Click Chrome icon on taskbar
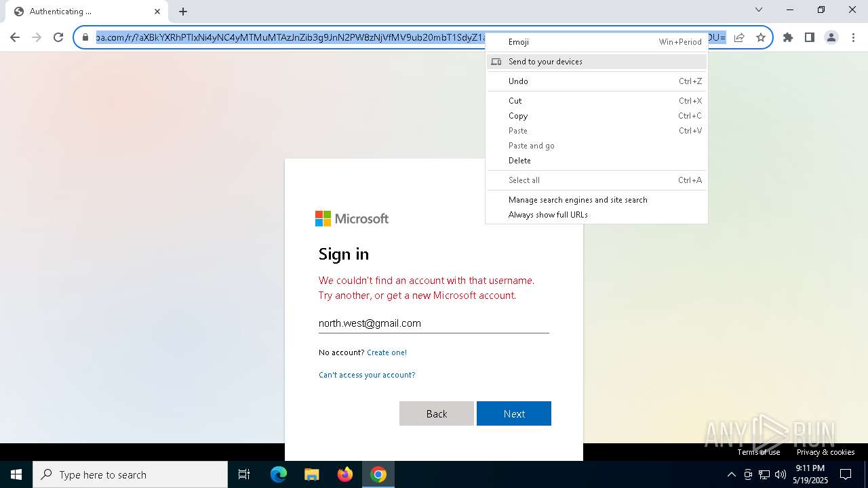The height and width of the screenshot is (488, 868). click(x=378, y=474)
